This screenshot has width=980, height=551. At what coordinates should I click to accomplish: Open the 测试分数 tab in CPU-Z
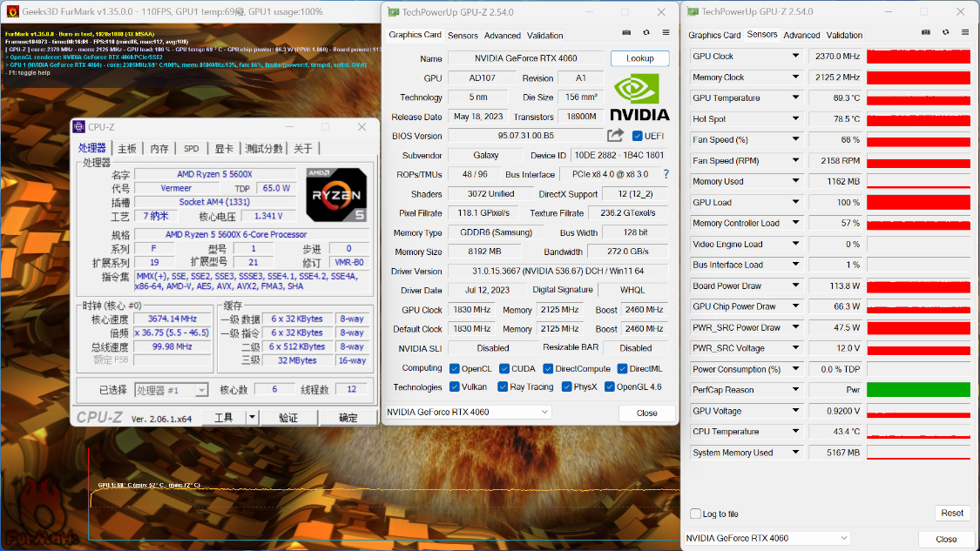pyautogui.click(x=263, y=149)
